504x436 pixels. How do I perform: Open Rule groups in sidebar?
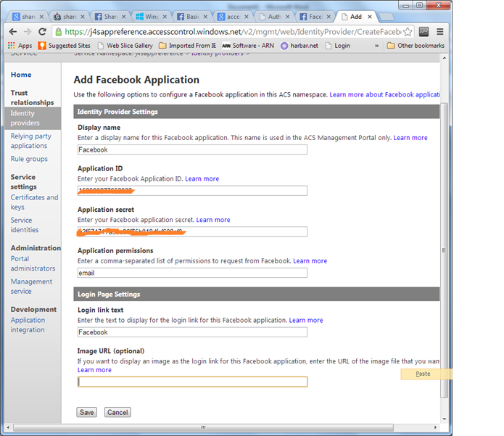click(x=29, y=159)
